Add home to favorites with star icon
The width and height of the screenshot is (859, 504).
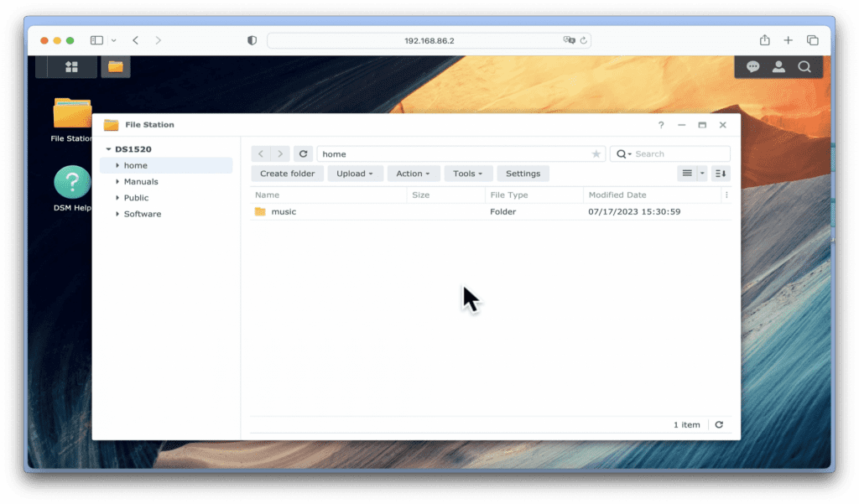pos(596,154)
